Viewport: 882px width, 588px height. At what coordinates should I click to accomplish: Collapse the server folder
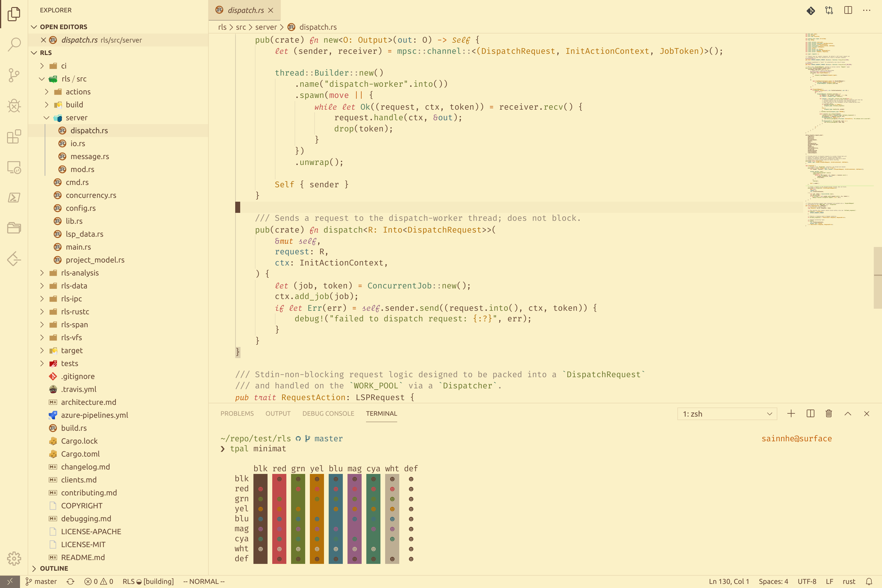(46, 117)
